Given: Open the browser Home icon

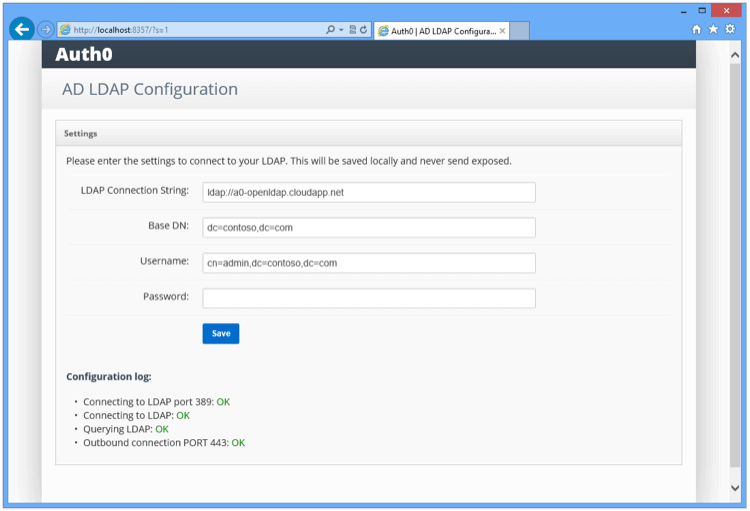Looking at the screenshot, I should [696, 30].
